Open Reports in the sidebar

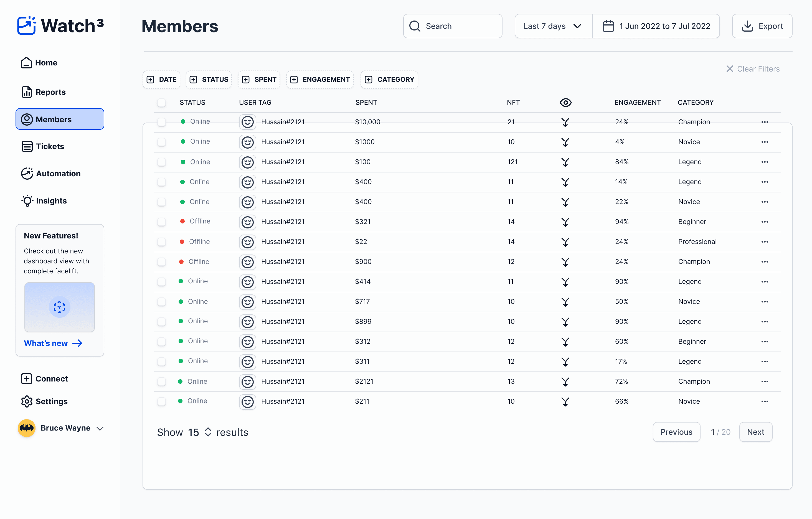point(44,92)
